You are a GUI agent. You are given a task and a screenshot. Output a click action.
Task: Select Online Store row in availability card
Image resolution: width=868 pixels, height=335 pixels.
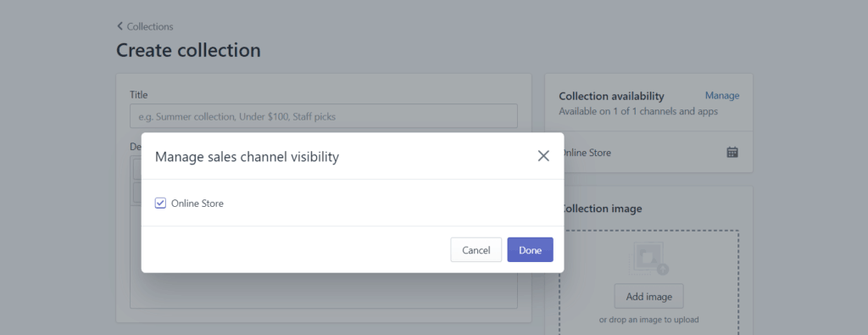(x=648, y=153)
